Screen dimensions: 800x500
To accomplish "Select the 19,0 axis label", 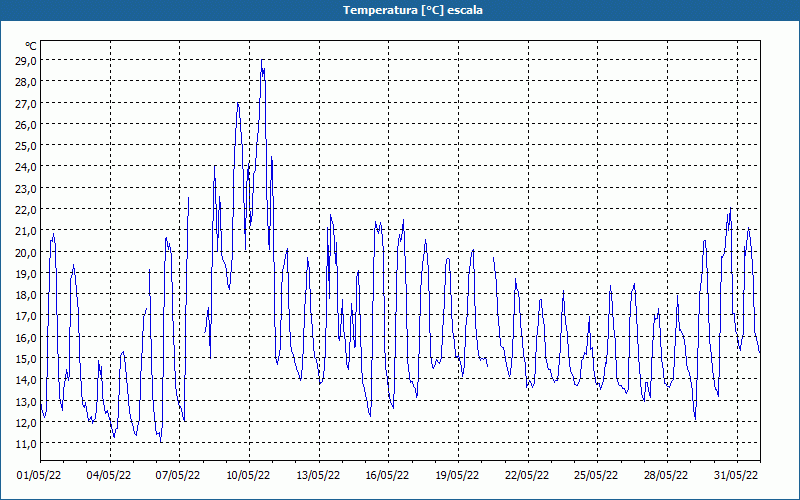I will click(26, 273).
